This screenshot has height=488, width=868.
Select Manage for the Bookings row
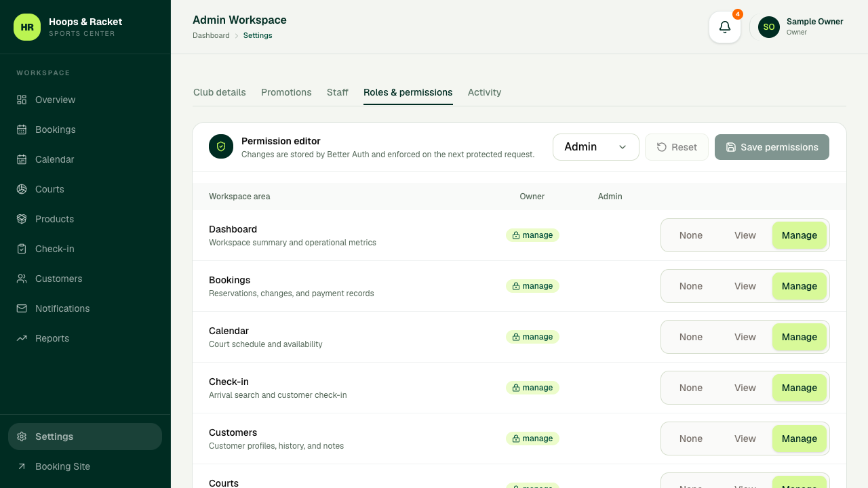800,286
